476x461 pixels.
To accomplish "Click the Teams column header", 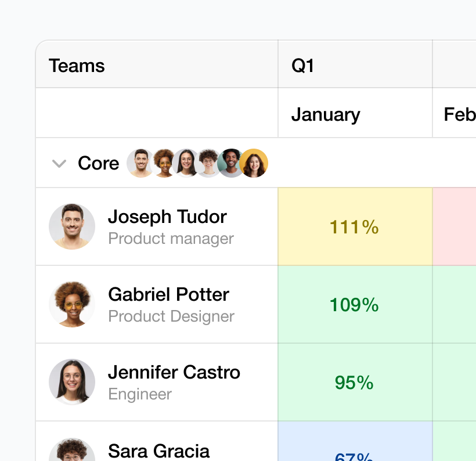I will coord(77,66).
